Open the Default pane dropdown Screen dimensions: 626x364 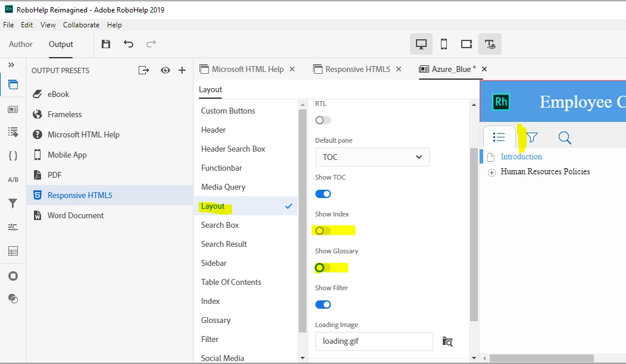[x=372, y=157]
